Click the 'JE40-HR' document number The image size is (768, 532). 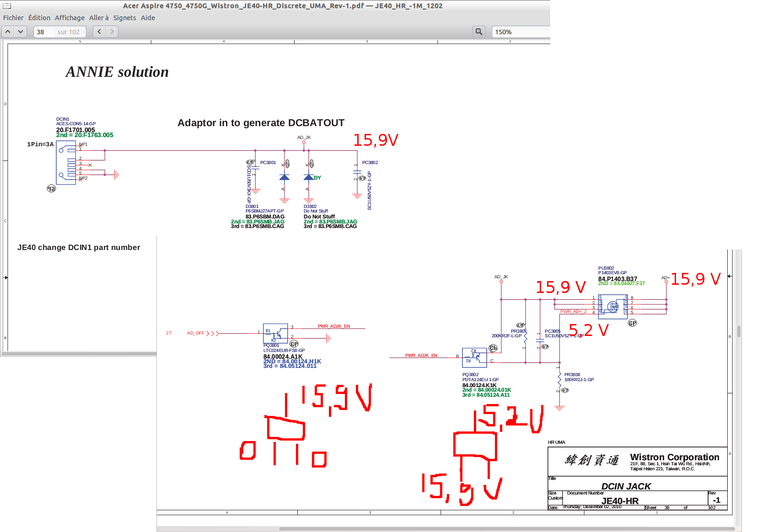pos(620,501)
